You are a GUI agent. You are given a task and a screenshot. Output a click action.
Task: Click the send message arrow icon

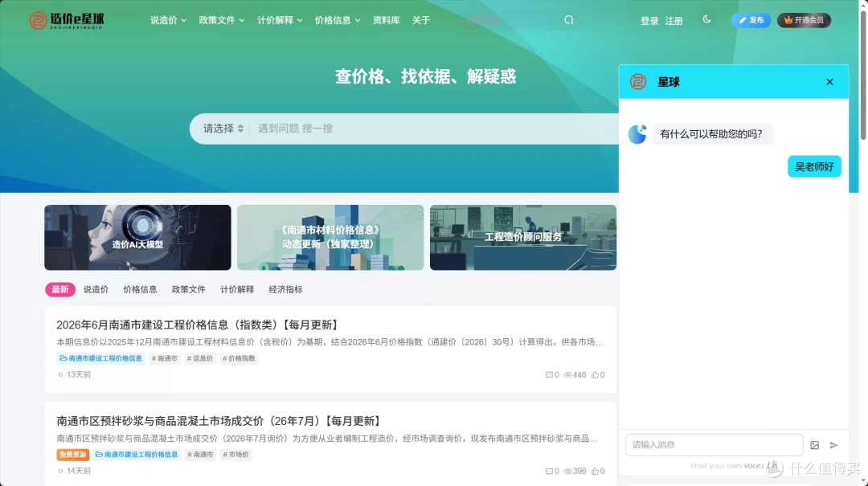coord(833,445)
